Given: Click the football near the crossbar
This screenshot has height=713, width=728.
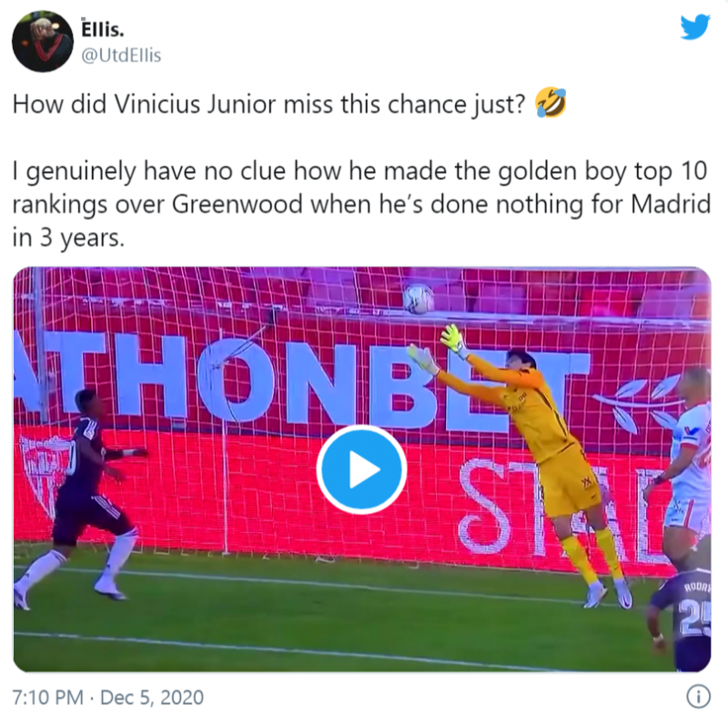Looking at the screenshot, I should pyautogui.click(x=419, y=298).
